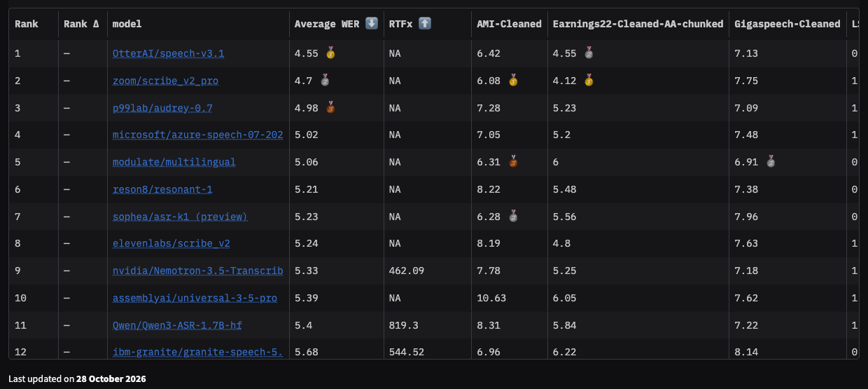Open the microsoft/azure-speech model link

198,135
